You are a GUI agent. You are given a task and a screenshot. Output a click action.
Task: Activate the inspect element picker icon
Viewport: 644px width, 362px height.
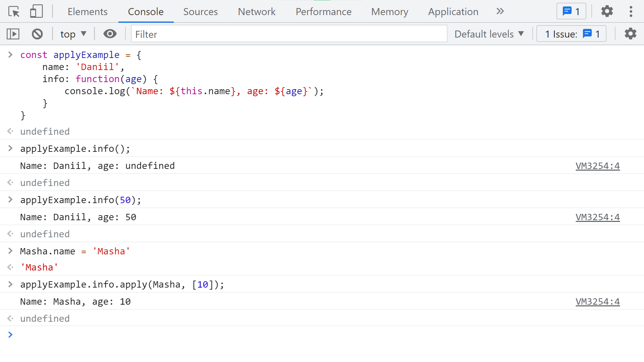coord(14,12)
